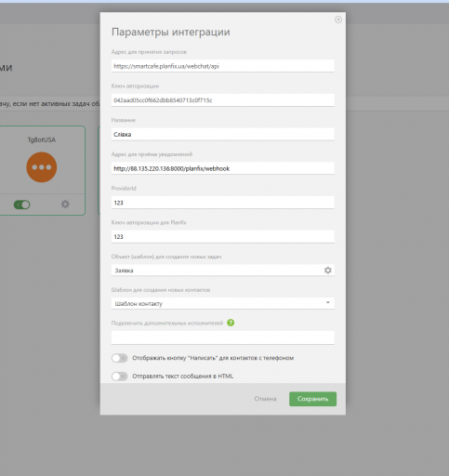Click the webhook notification address field
Image resolution: width=449 pixels, height=476 pixels.
(x=223, y=168)
